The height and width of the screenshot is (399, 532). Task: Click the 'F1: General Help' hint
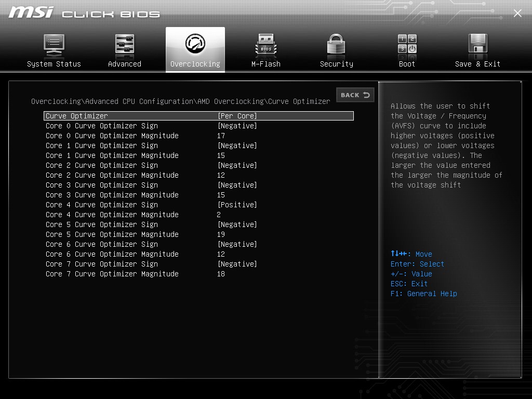423,294
